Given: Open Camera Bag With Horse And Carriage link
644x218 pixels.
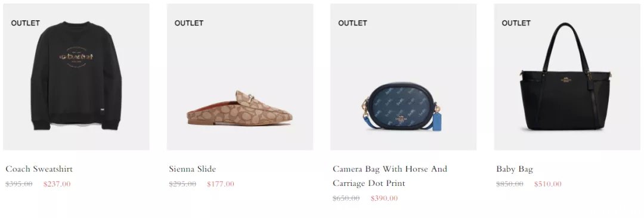Looking at the screenshot, I should [x=390, y=176].
